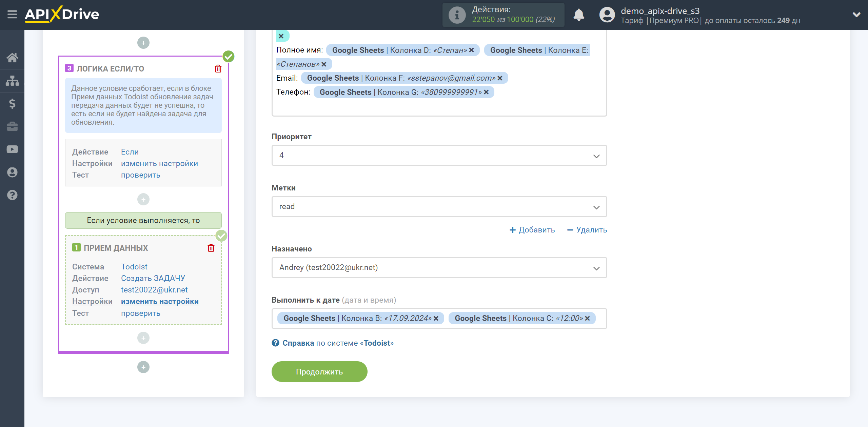Open Справка по системе Todoist
The image size is (868, 427).
coord(332,343)
